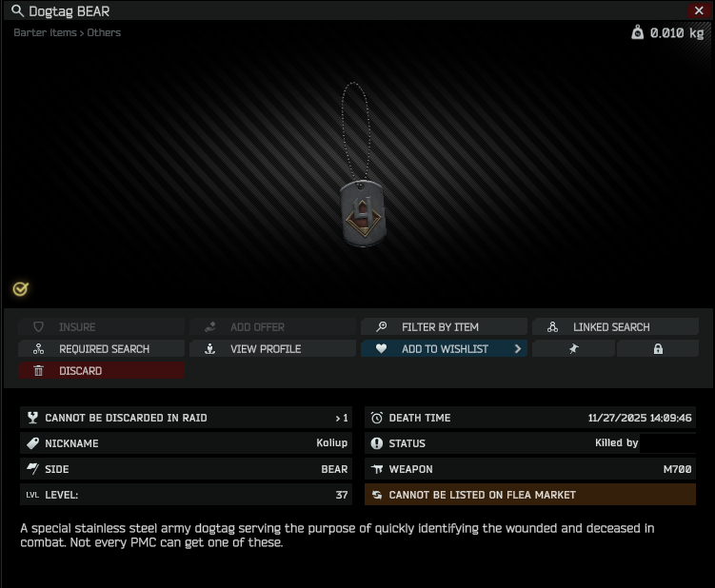Run Required Search for dogtag
This screenshot has width=715, height=588.
(x=101, y=348)
